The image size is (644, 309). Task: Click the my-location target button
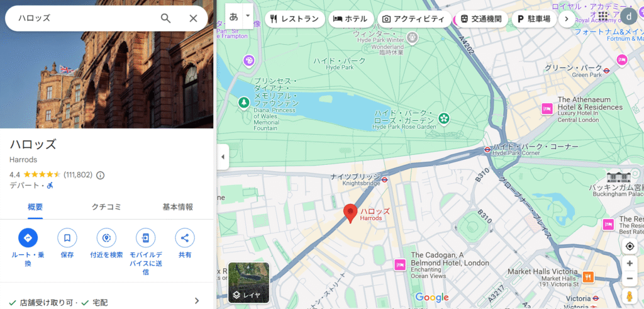tap(630, 247)
